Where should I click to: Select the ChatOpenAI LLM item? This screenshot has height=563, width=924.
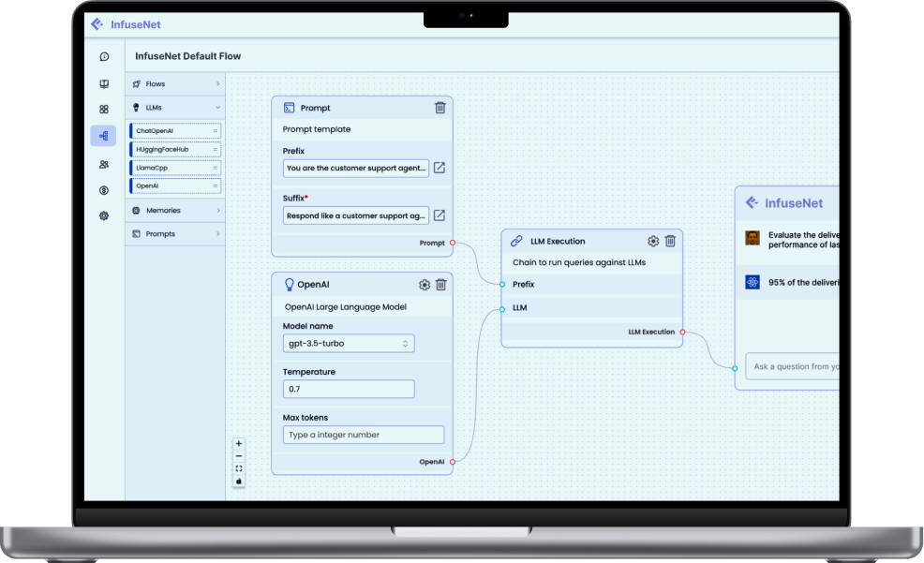coord(175,131)
